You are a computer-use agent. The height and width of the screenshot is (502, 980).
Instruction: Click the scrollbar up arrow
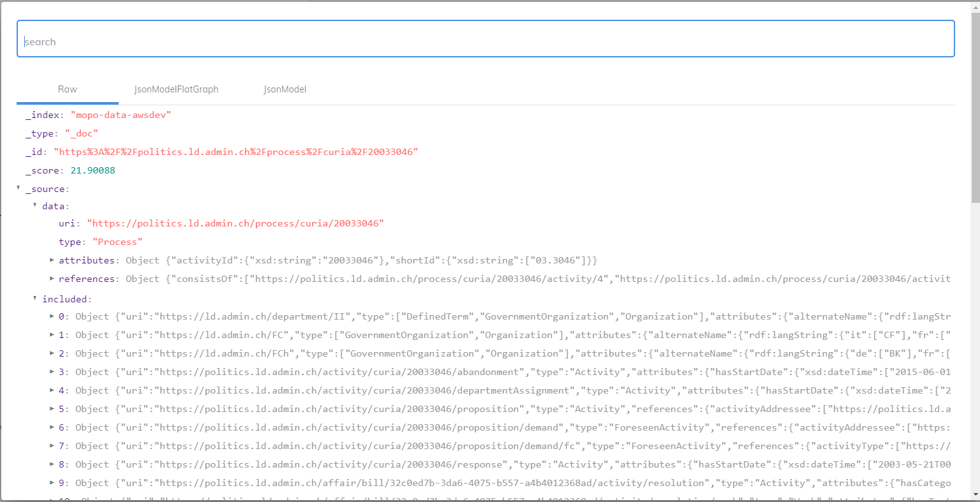975,6
